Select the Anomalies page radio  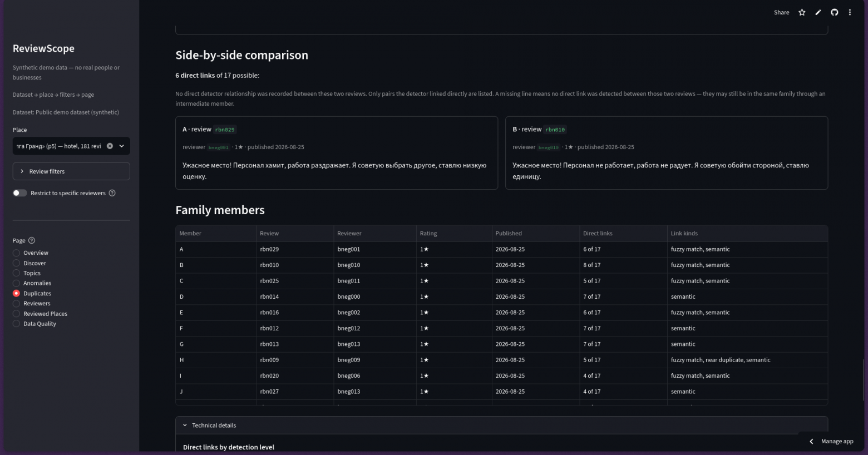pos(16,283)
